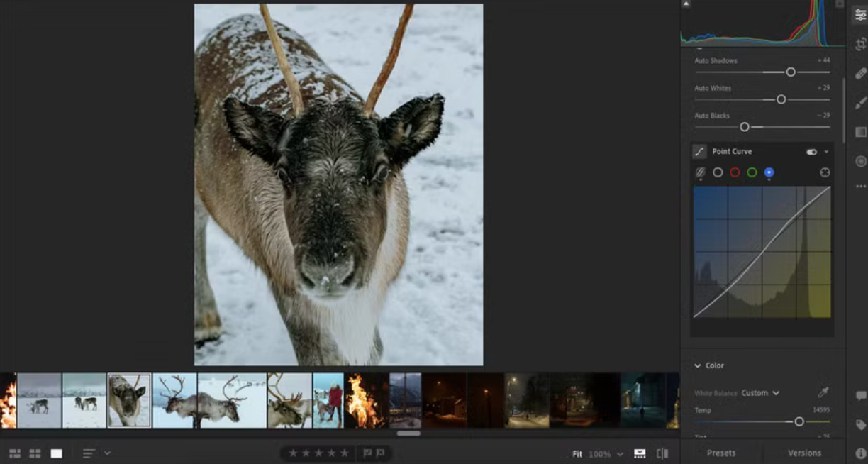
Task: Select the Crop and Rotate tool
Action: (x=860, y=44)
